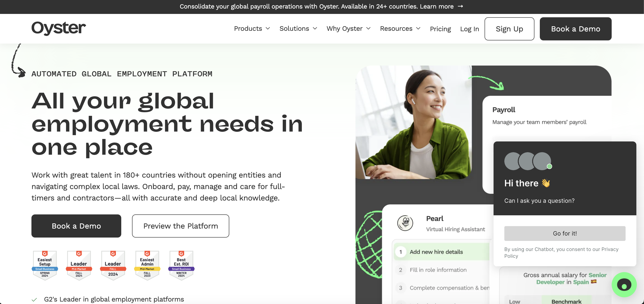Click the arrow icon in top banner
The image size is (644, 304).
(x=460, y=6)
